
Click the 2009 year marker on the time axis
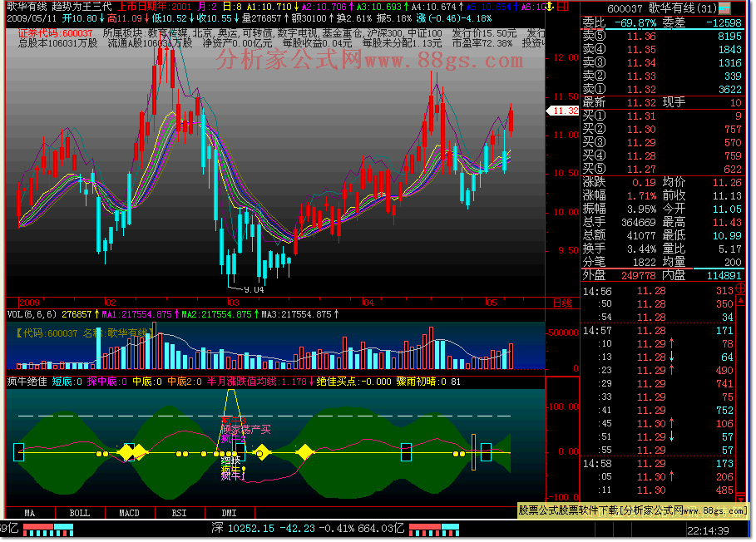[x=29, y=303]
